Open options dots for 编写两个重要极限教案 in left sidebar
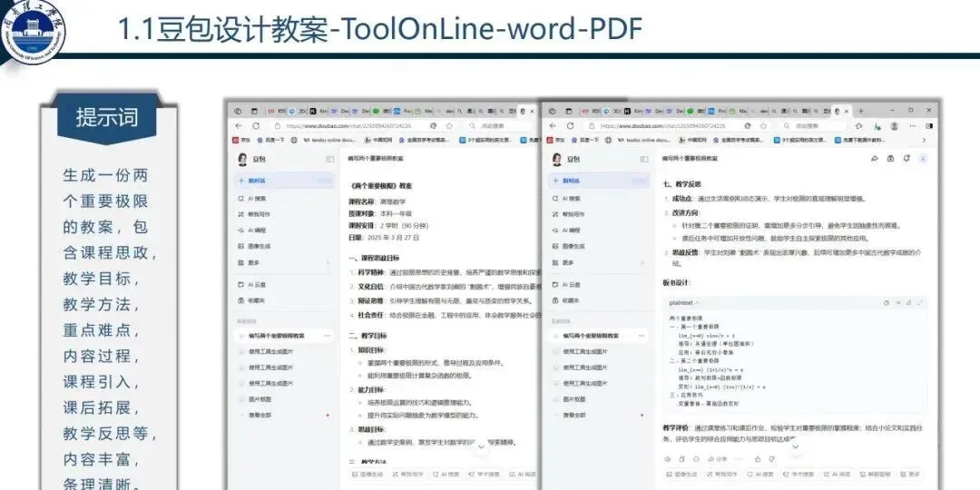Screen dimensions: 980x490 (x=327, y=336)
